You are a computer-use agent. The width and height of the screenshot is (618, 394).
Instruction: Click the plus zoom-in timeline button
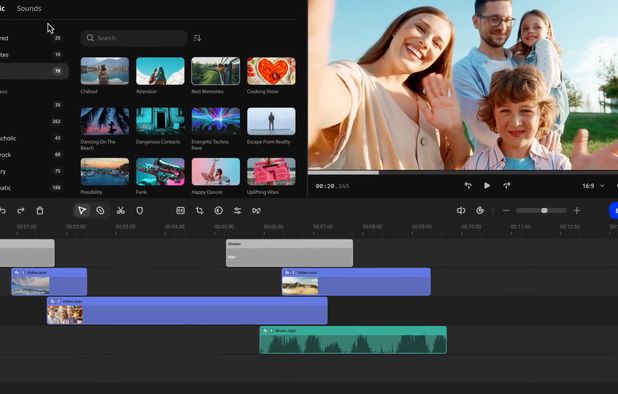577,210
